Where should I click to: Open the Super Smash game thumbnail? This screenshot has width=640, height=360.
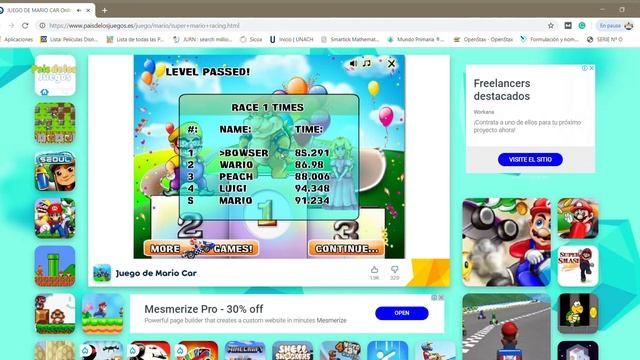pyautogui.click(x=578, y=266)
